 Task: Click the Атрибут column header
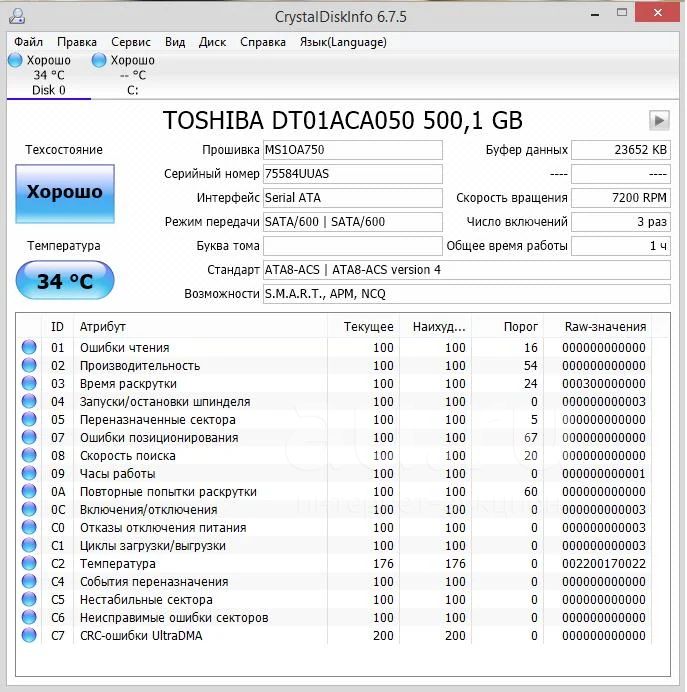(x=200, y=327)
